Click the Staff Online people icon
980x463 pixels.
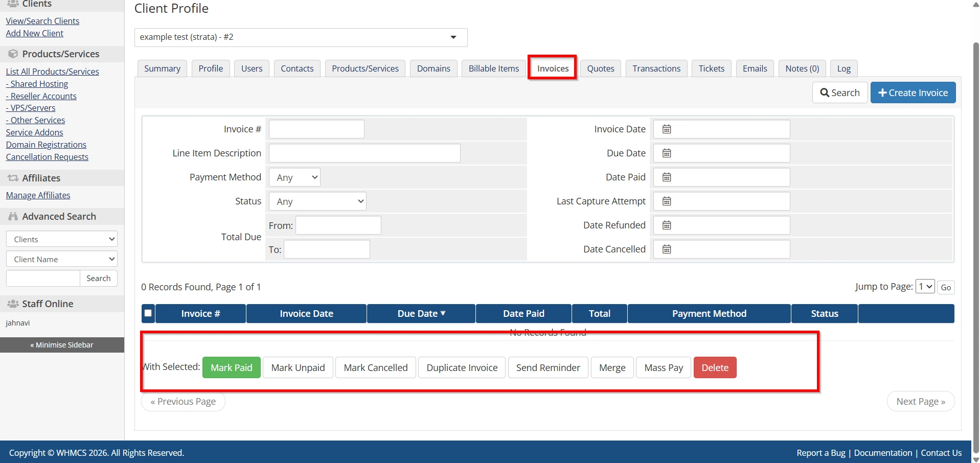[13, 304]
